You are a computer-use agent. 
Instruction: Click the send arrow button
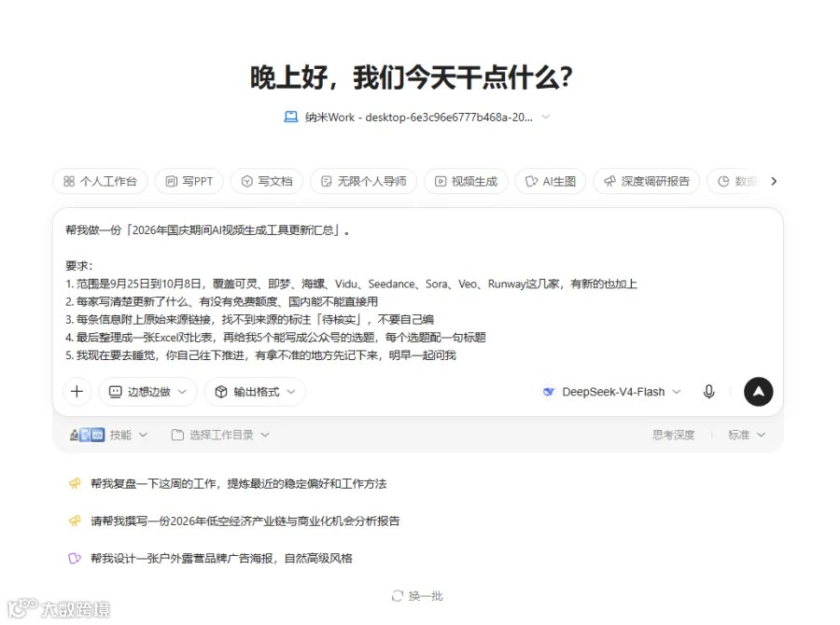tap(758, 392)
